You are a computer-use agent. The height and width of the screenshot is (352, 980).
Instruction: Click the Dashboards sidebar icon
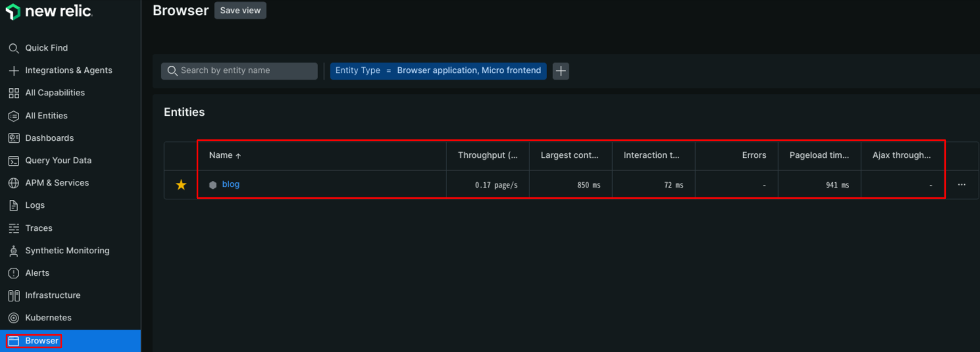(13, 138)
